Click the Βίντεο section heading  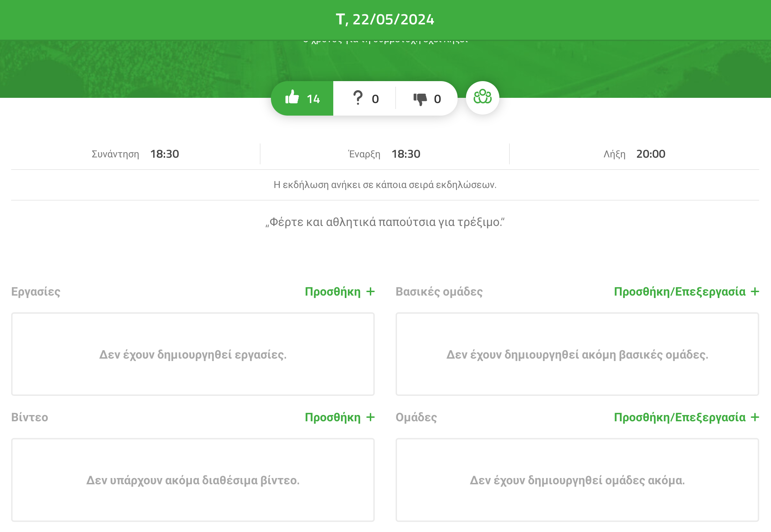(30, 417)
